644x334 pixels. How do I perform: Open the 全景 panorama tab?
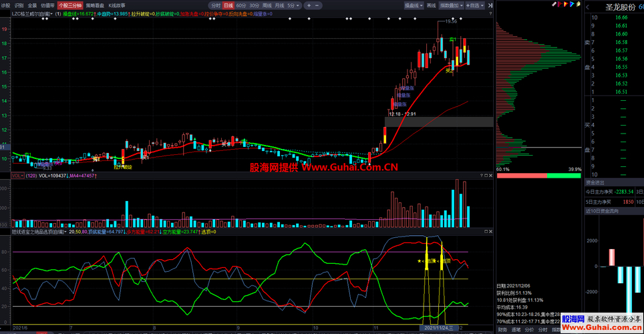click(33, 5)
